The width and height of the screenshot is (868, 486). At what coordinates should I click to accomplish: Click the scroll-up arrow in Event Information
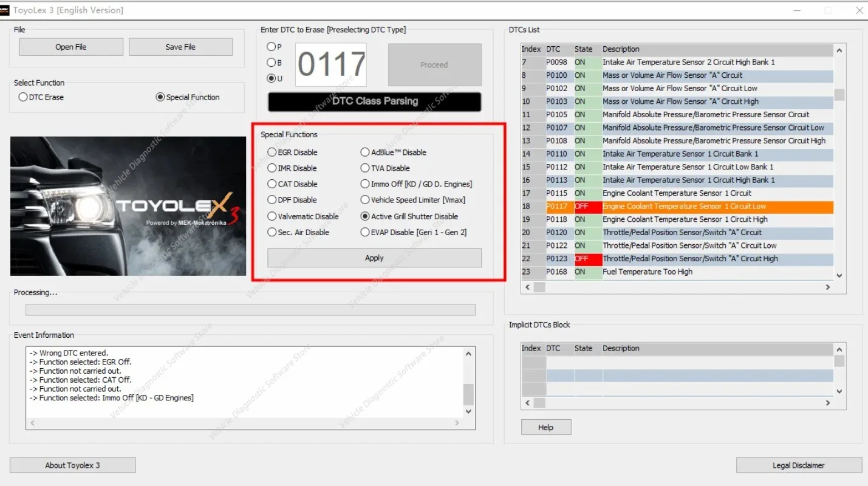[468, 354]
